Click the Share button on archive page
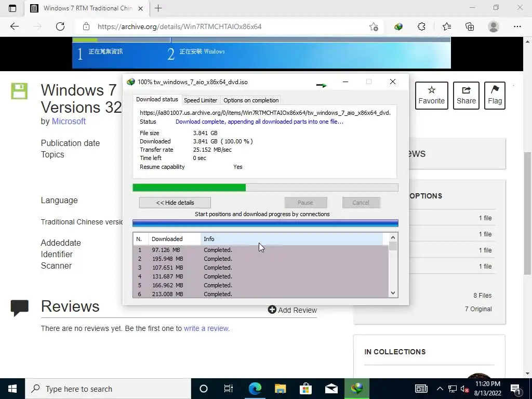Image resolution: width=532 pixels, height=399 pixels. 466,96
